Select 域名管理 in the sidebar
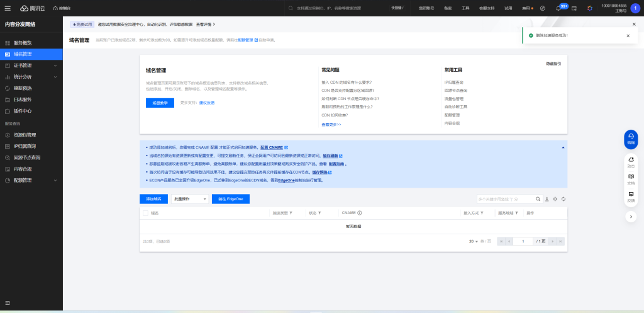This screenshot has width=644, height=313. (x=31, y=54)
